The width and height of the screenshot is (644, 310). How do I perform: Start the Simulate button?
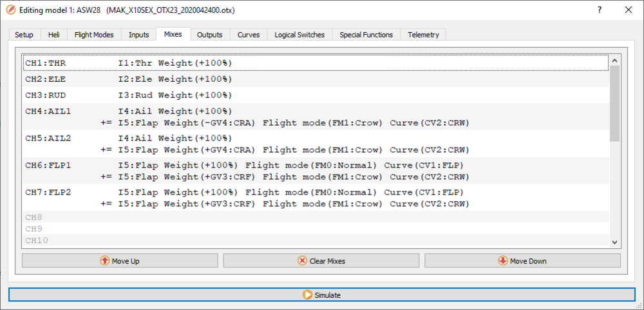tap(322, 295)
